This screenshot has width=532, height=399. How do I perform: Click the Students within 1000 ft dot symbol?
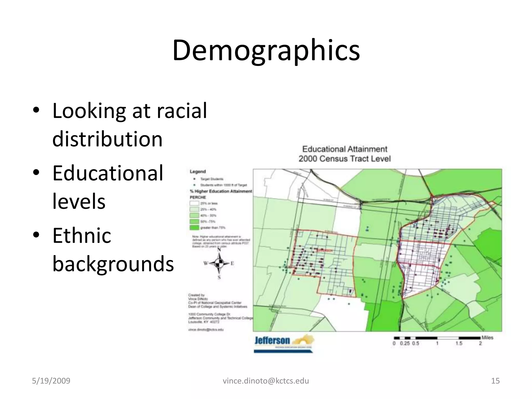click(x=194, y=185)
